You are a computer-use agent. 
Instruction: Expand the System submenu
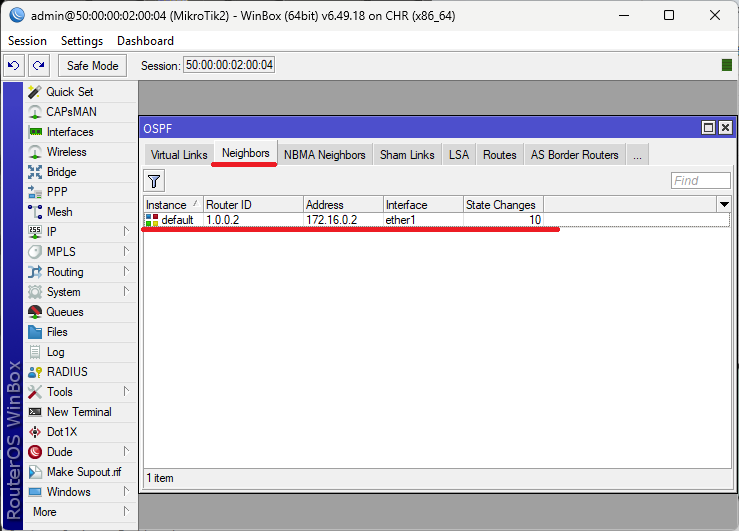click(80, 292)
